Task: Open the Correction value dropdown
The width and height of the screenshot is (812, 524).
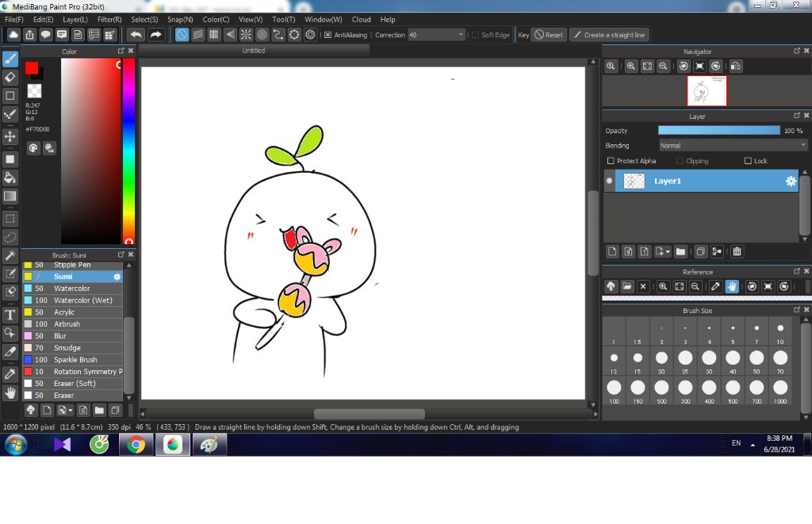Action: [x=461, y=35]
